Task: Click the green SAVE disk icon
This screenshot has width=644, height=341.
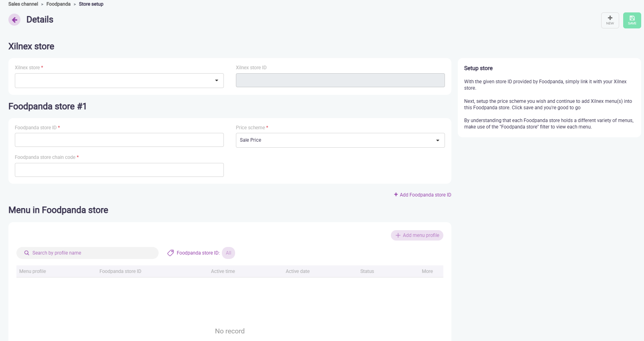Action: click(x=632, y=18)
